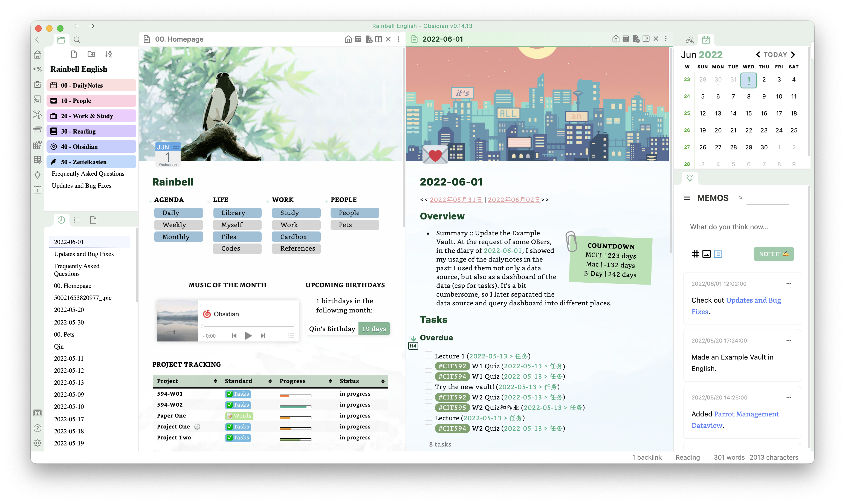Collapse the Overdue heading arrow
Screen dimensions: 845x504
pos(413,338)
